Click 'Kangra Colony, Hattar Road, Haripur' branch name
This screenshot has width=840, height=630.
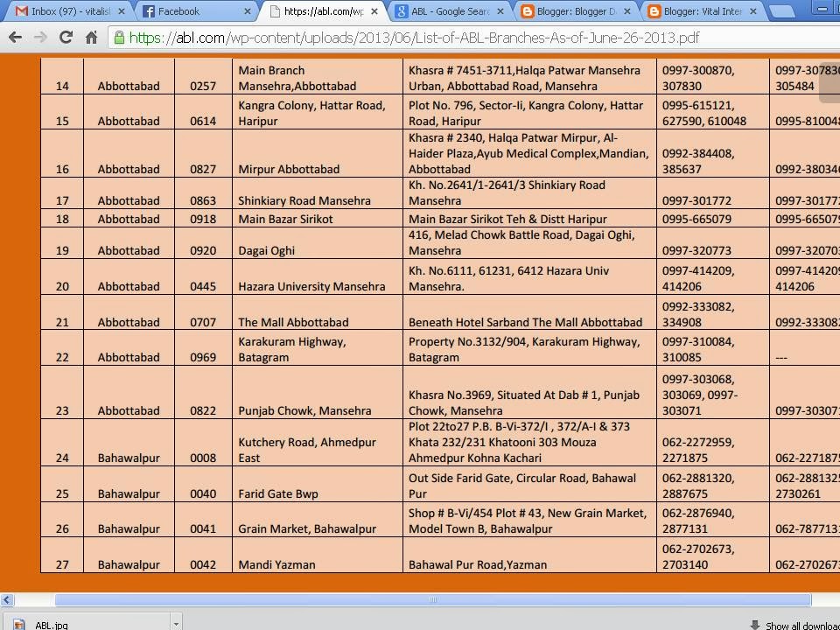[311, 113]
